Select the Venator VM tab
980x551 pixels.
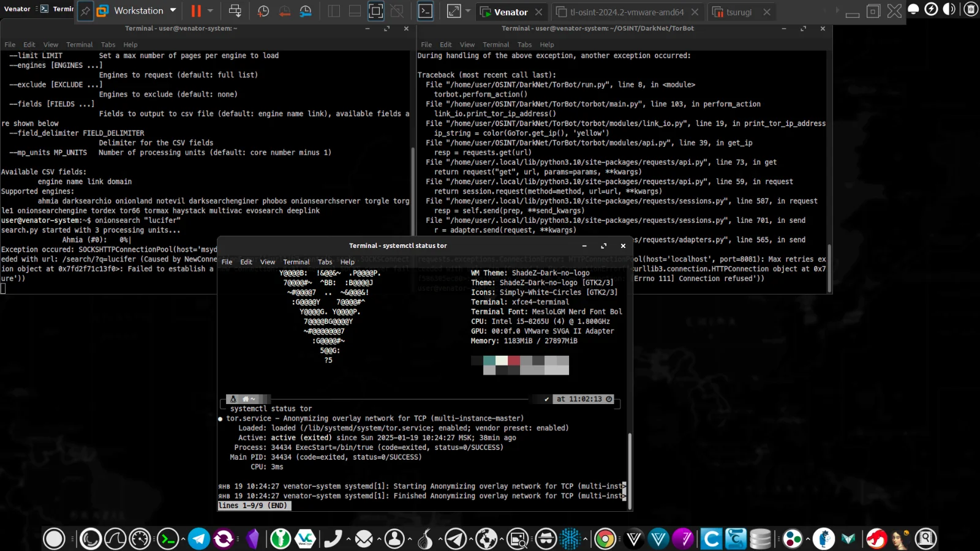[511, 12]
